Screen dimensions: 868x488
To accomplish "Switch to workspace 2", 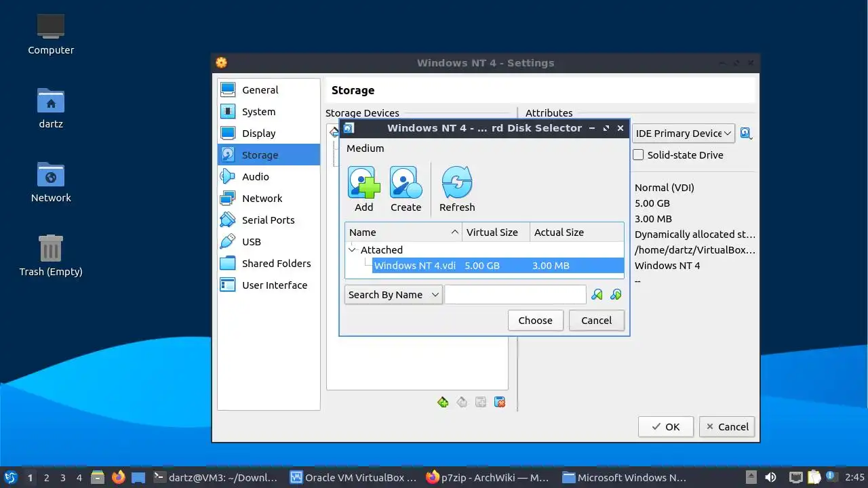I will [x=46, y=477].
